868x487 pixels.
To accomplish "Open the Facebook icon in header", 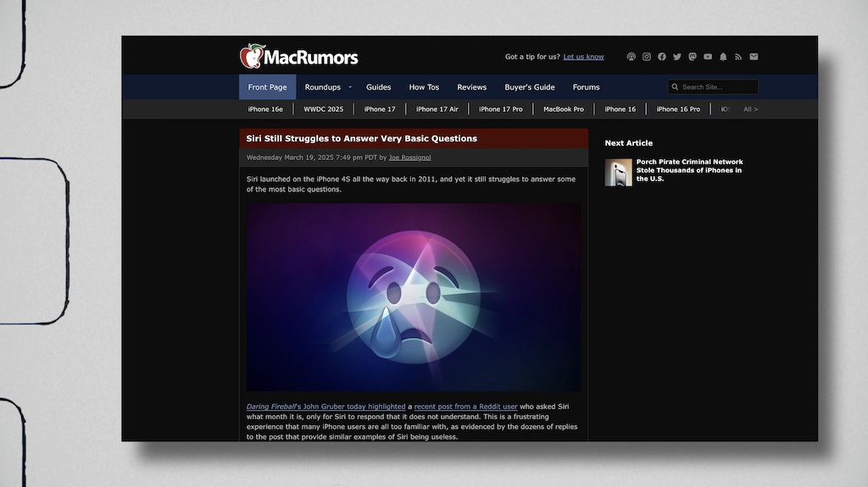I will point(661,57).
